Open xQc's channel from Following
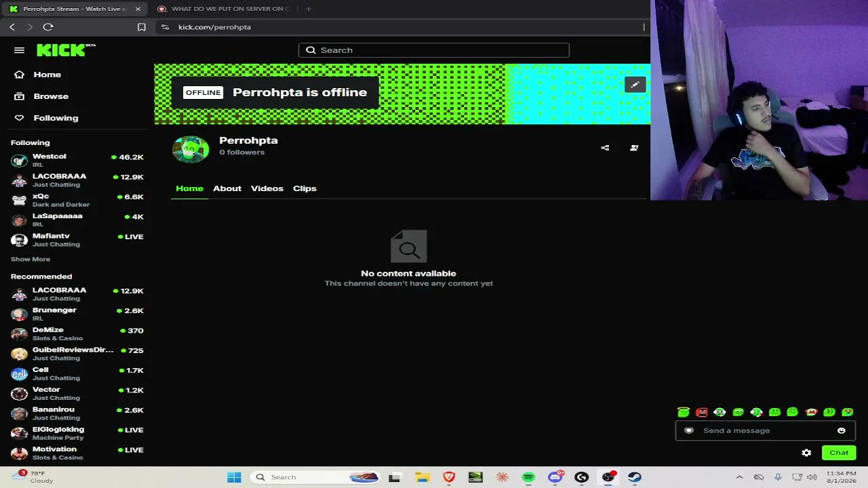The height and width of the screenshot is (488, 868). (77, 200)
